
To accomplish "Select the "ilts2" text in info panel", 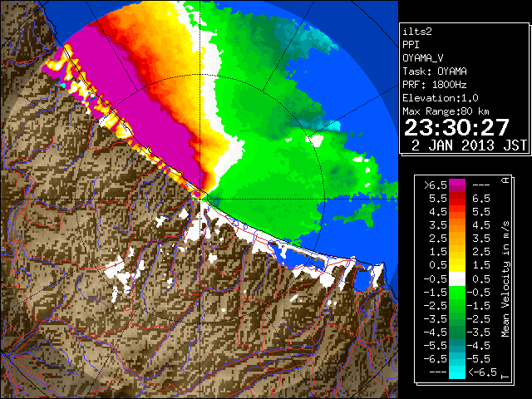I will click(417, 32).
